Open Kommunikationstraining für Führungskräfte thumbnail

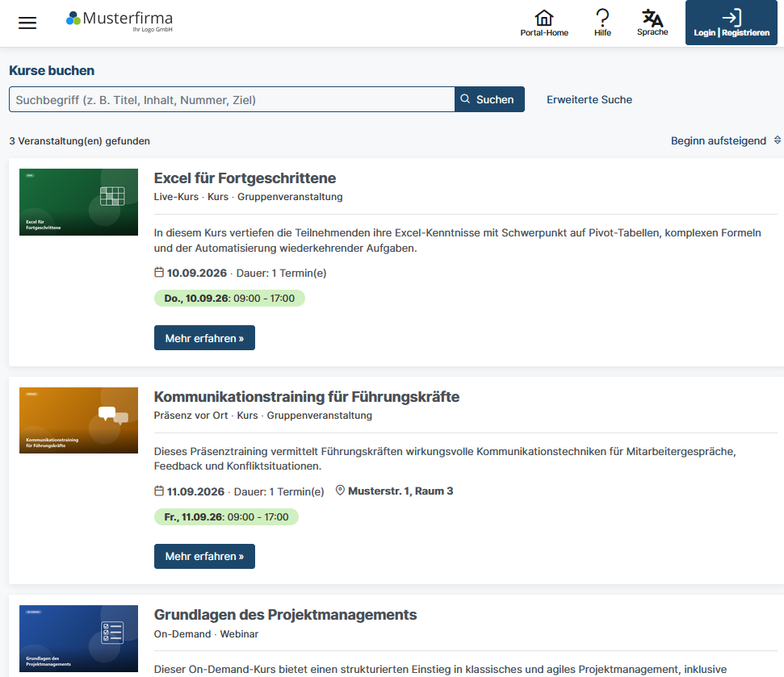click(x=78, y=420)
